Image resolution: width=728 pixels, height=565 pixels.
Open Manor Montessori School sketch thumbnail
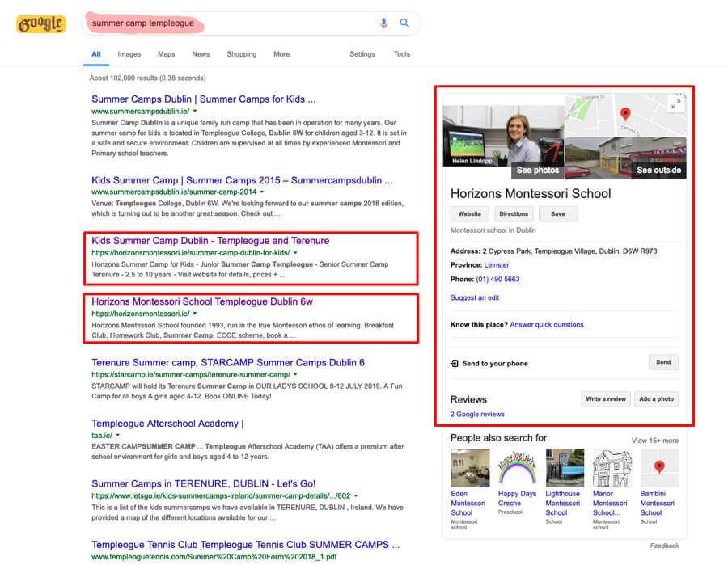pyautogui.click(x=612, y=467)
